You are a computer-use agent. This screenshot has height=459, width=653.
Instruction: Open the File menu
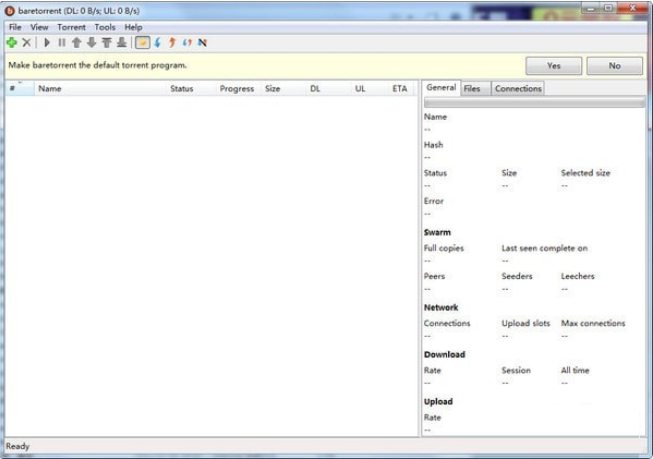tap(15, 27)
